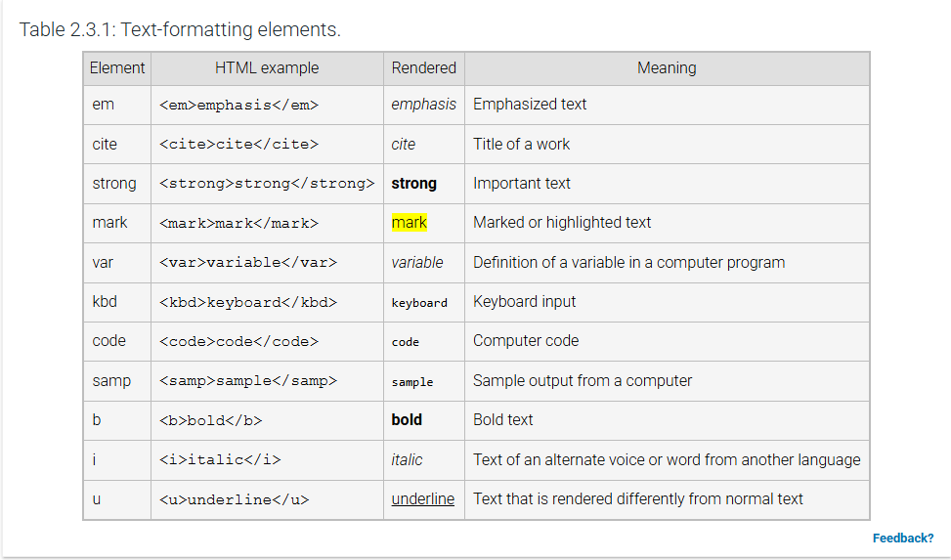
Task: Click the 'Keyboard input' meaning text
Action: coord(524,302)
